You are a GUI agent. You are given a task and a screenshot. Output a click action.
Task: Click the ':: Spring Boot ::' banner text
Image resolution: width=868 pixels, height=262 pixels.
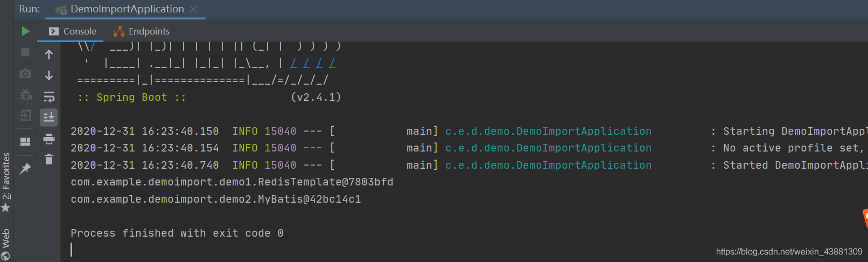pos(132,97)
